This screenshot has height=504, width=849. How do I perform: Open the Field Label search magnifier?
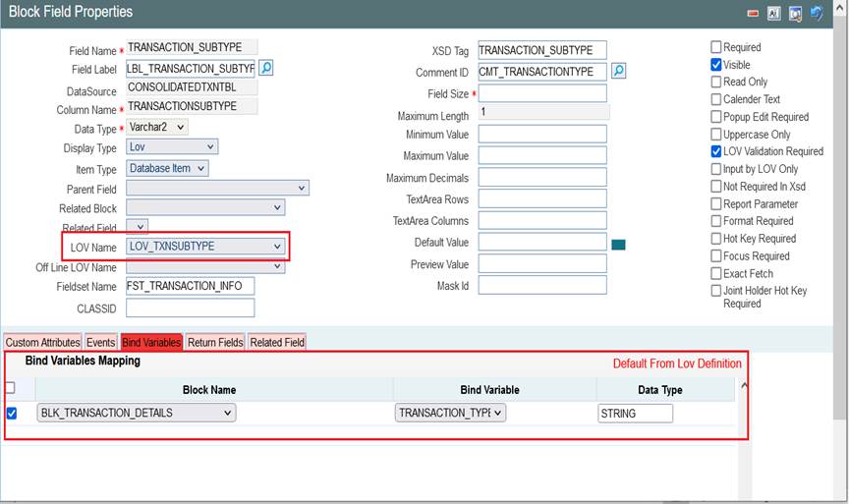click(x=266, y=68)
